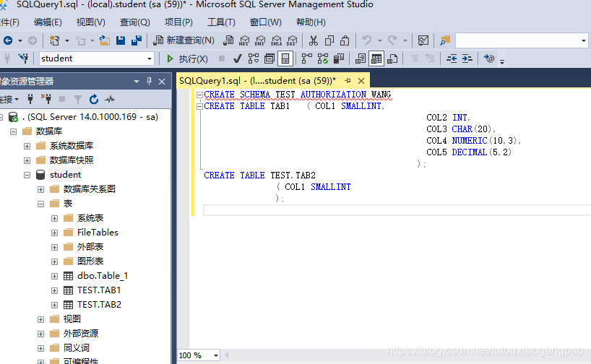Select the SQLQuery1.sql document tab
This screenshot has width=591, height=364.
click(257, 81)
